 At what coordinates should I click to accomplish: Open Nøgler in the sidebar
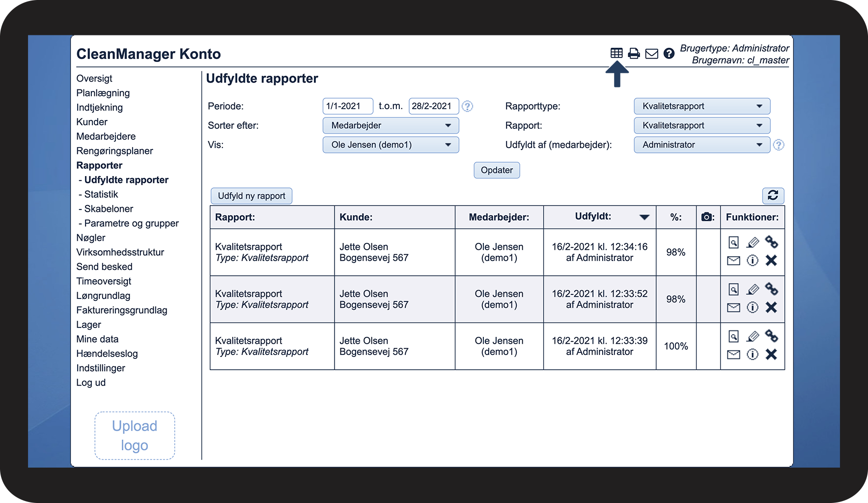tap(91, 238)
